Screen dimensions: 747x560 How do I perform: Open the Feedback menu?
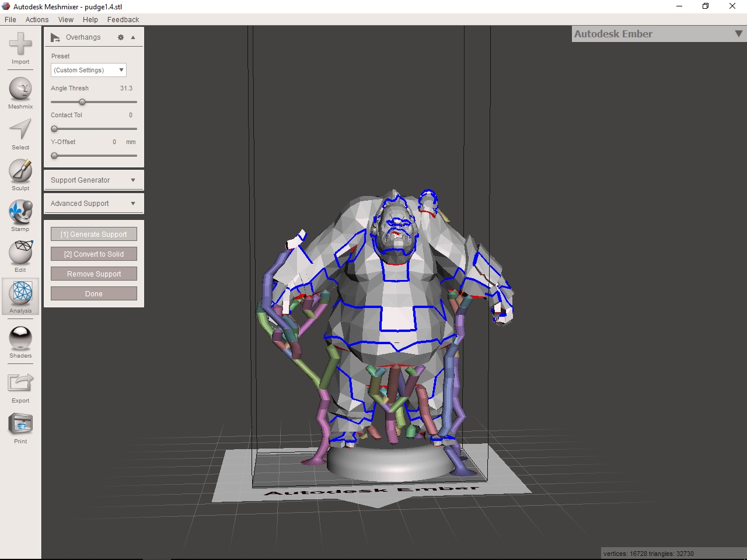click(x=123, y=19)
